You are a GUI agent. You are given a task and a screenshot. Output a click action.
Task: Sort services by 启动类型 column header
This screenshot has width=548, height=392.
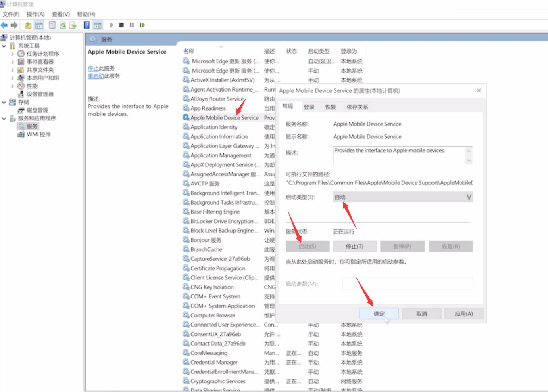(319, 51)
